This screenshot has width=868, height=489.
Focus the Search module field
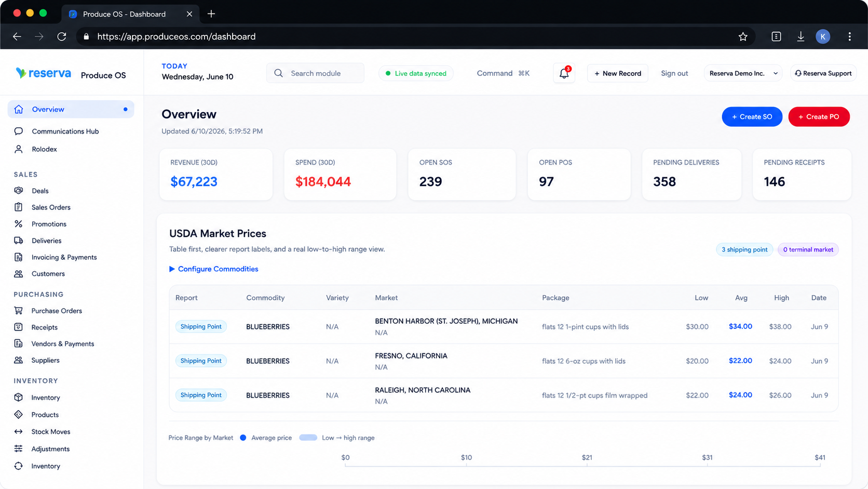coord(316,73)
